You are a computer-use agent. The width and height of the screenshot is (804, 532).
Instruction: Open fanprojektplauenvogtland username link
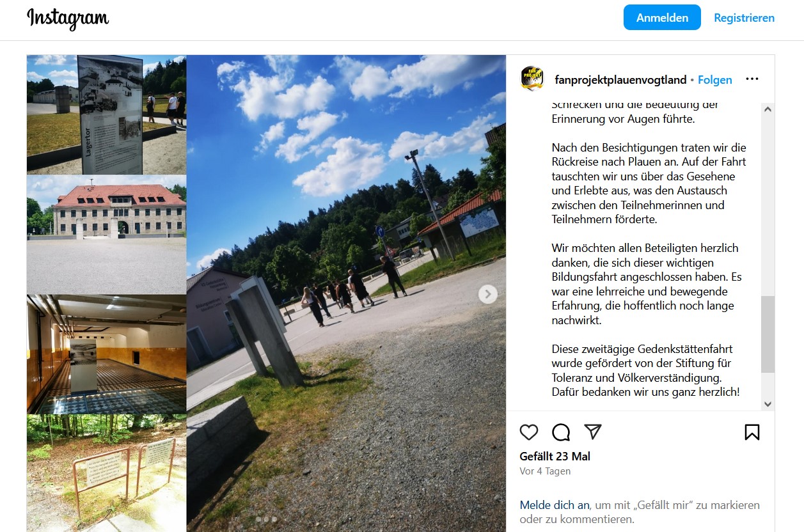(x=620, y=80)
